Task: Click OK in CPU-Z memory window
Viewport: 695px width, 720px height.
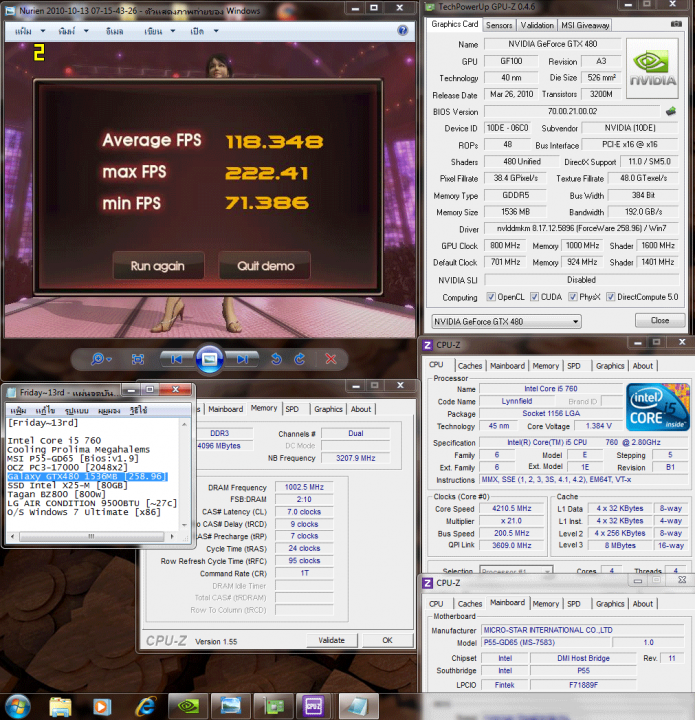Action: (387, 640)
